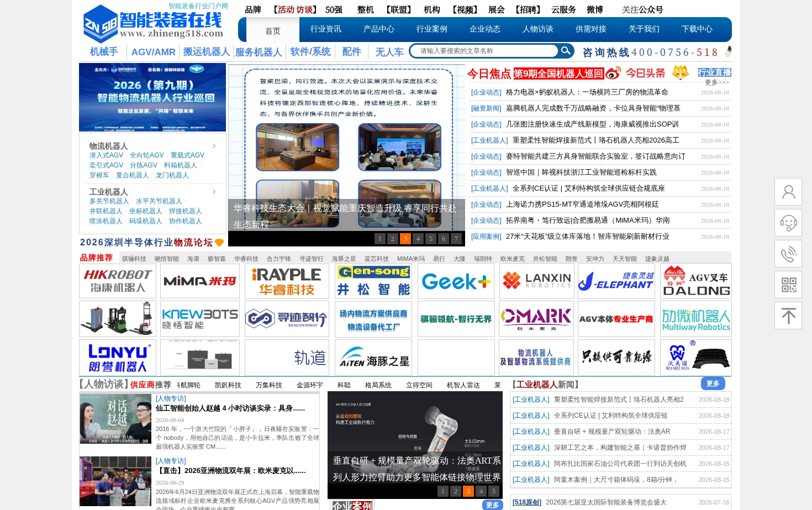This screenshot has height=510, width=812.
Task: Open the LANXIN Robotics brand logo
Action: (x=537, y=281)
